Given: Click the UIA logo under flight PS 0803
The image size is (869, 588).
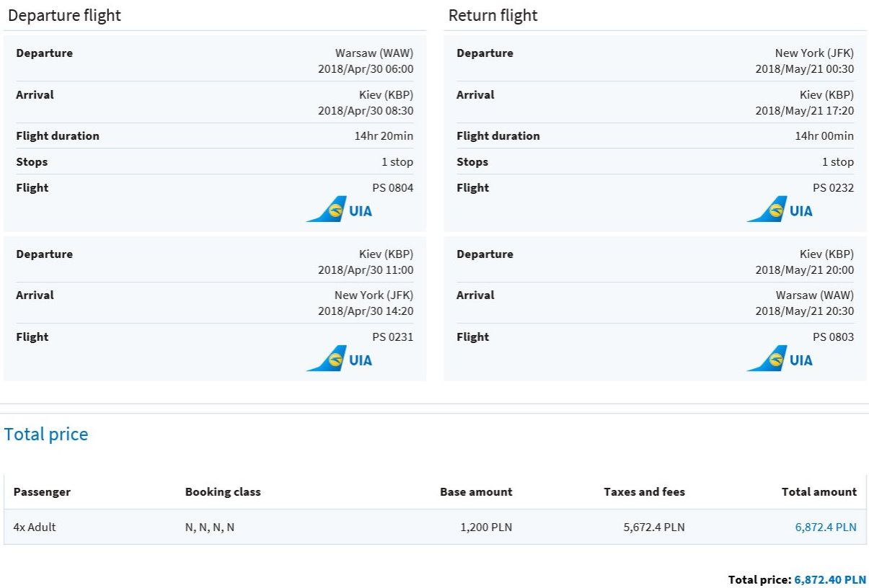Looking at the screenshot, I should click(780, 359).
